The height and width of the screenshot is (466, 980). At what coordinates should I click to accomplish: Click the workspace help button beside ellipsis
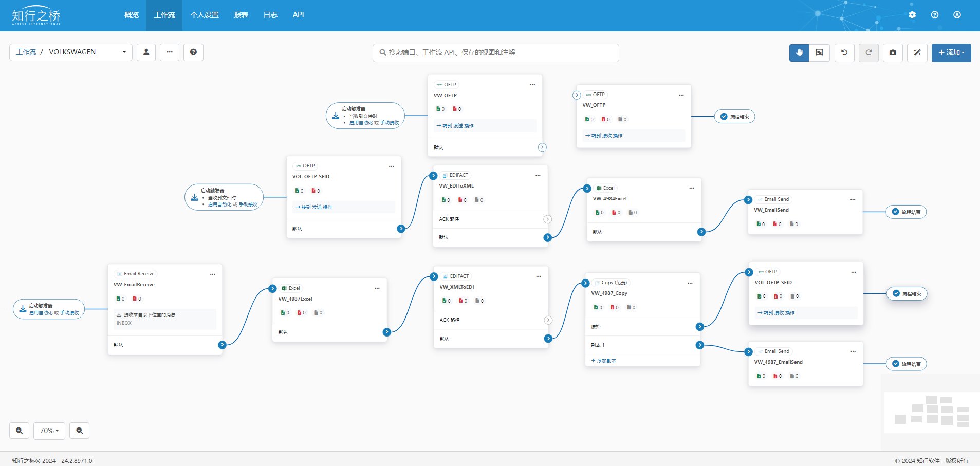193,52
